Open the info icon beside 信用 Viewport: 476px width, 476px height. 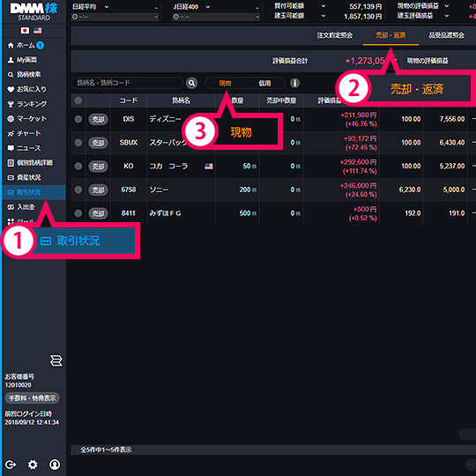[294, 83]
